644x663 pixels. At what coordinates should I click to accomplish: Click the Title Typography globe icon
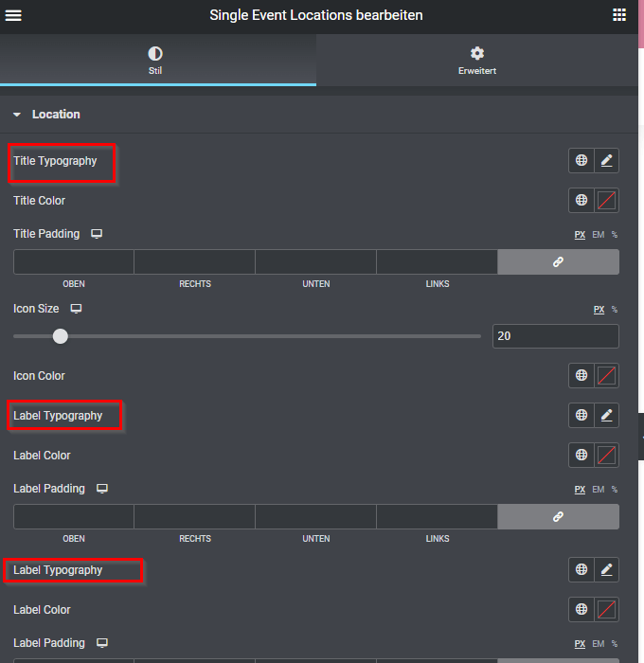pyautogui.click(x=581, y=161)
